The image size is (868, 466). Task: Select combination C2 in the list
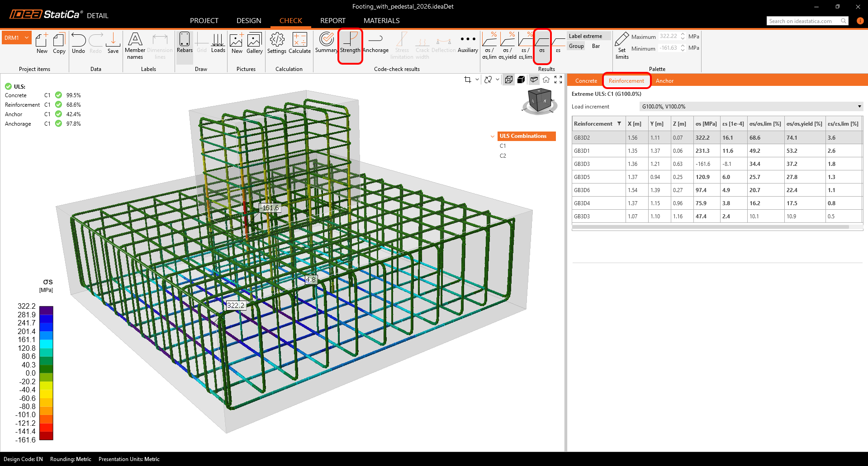coord(503,156)
